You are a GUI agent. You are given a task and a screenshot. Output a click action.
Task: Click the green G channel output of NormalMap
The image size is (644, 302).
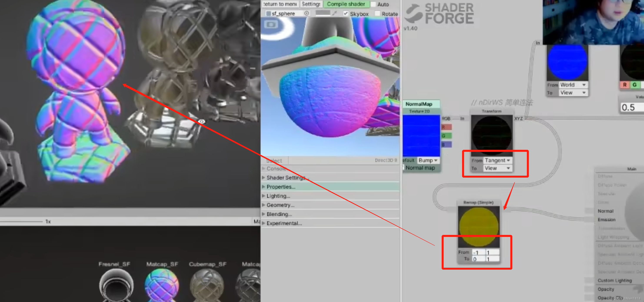446,136
